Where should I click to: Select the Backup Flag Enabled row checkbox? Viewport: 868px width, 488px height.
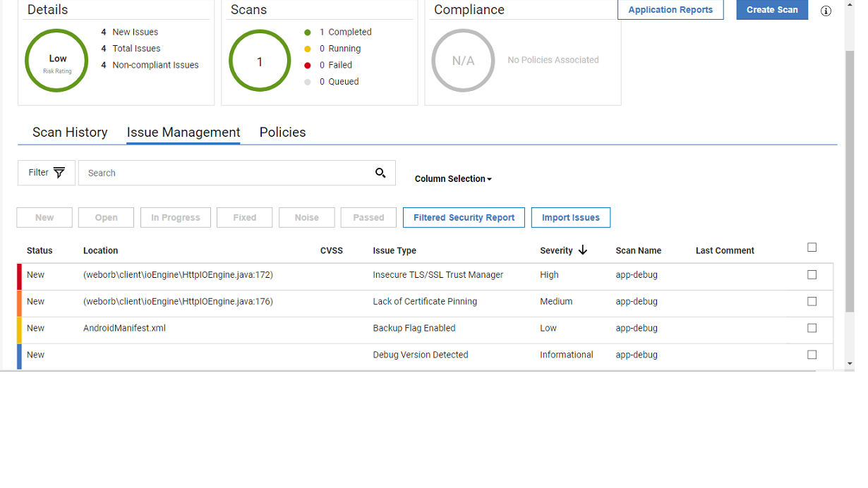coord(812,329)
